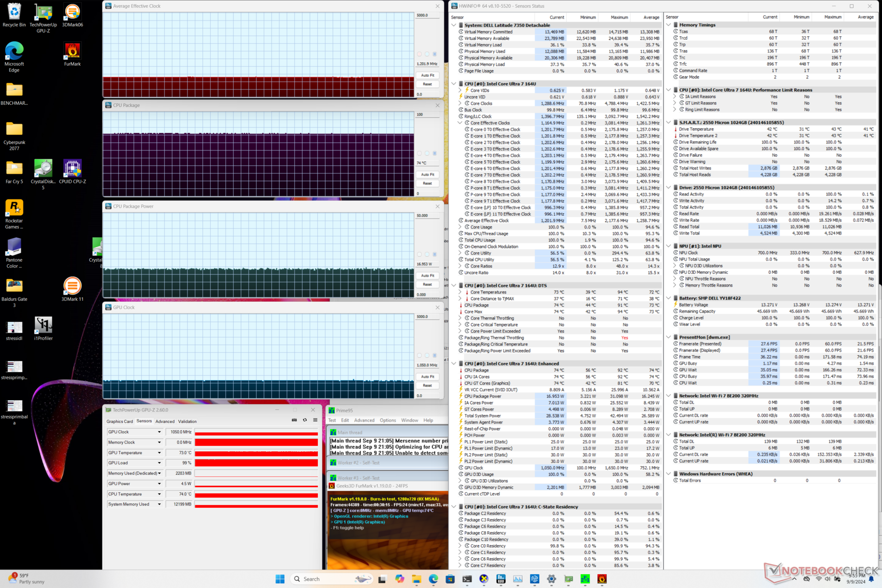Open the Recycle Bin desktop icon

[x=14, y=15]
